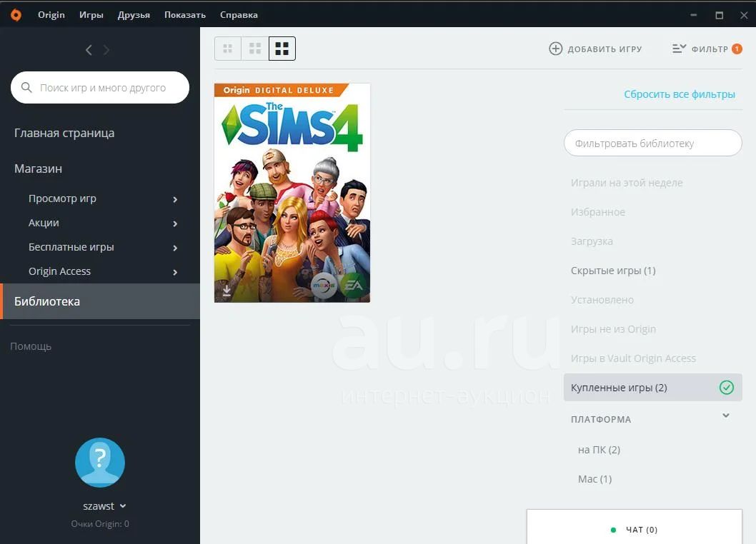Click the search games input field

(x=100, y=87)
